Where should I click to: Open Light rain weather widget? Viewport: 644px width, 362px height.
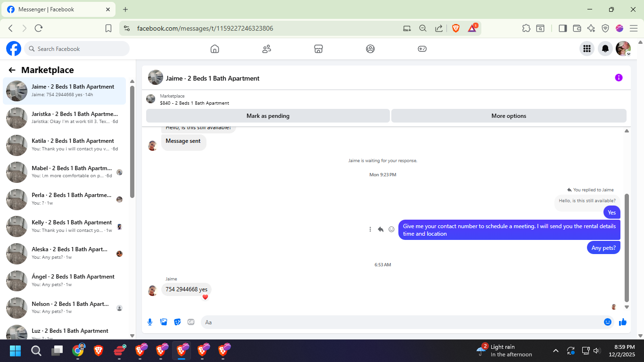click(504, 350)
